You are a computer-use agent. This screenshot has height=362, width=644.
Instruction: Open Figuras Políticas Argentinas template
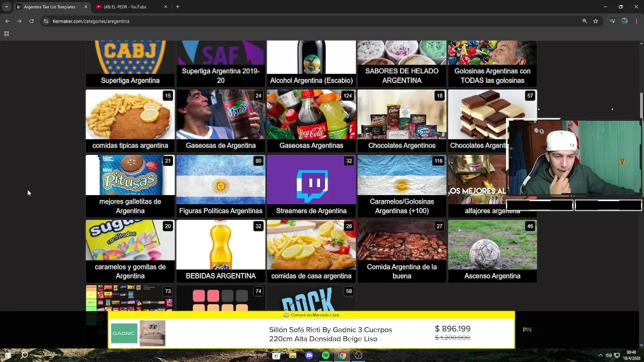[221, 186]
